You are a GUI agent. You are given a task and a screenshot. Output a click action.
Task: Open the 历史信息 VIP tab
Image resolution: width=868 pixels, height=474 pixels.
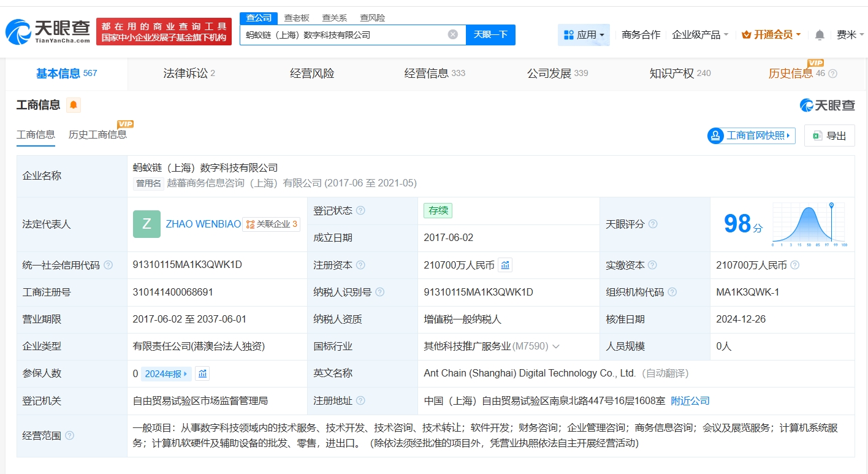click(797, 74)
